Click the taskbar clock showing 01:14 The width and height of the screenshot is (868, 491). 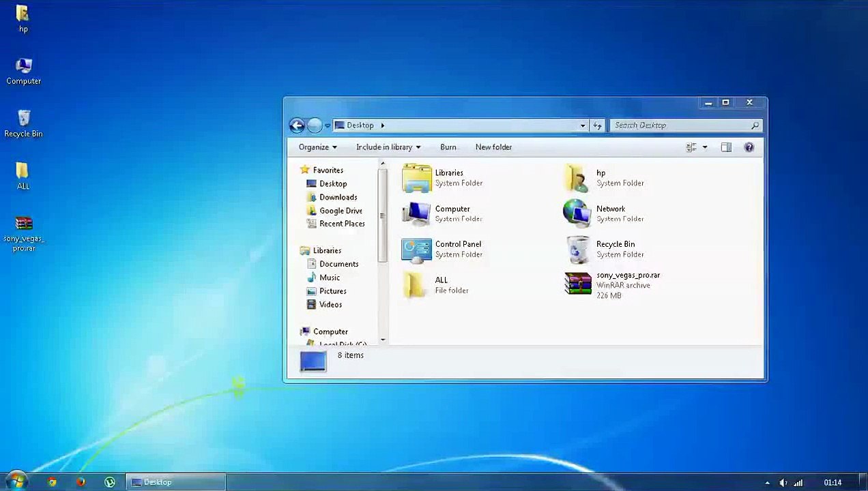833,483
